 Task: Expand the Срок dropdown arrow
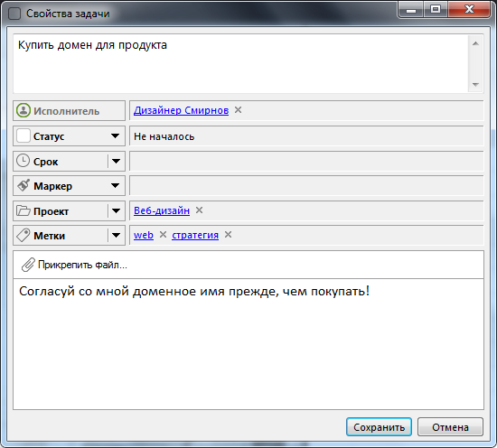(x=116, y=161)
